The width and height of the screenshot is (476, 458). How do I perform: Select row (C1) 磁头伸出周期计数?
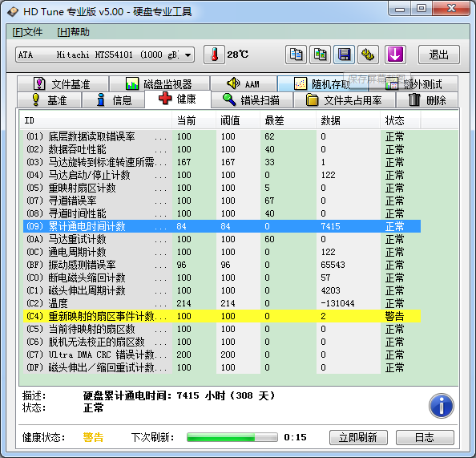click(222, 290)
